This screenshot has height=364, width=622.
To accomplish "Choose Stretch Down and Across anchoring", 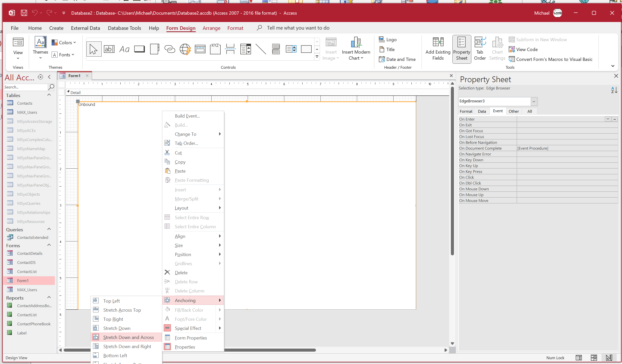I will (128, 337).
